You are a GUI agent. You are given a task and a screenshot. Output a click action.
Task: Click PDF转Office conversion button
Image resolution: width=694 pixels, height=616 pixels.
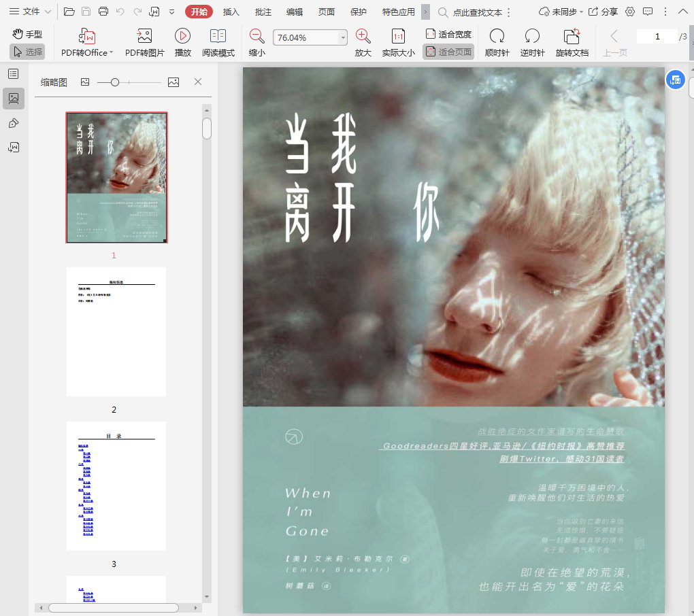tap(87, 42)
